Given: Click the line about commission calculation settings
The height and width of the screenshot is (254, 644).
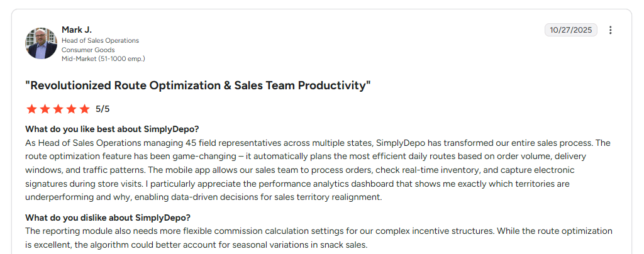Looking at the screenshot, I should point(260,231).
